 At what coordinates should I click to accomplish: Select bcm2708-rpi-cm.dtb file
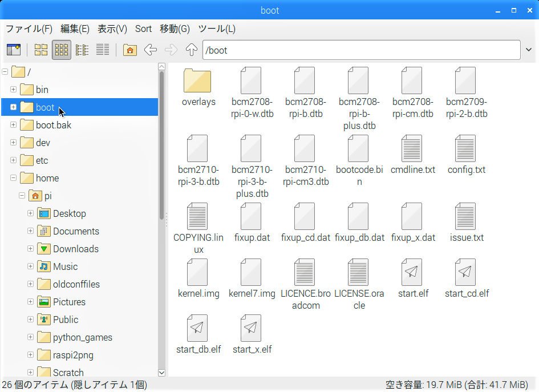[x=412, y=80]
